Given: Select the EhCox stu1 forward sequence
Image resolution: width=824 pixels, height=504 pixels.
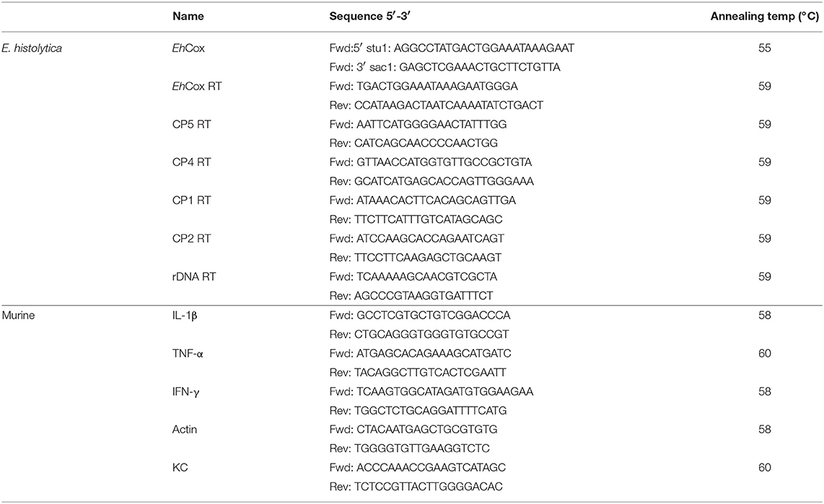Looking at the screenshot, I should [x=452, y=48].
